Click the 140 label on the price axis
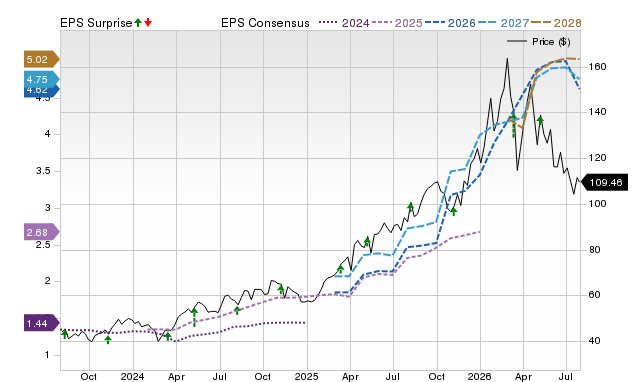This screenshot has width=640, height=382. (597, 111)
